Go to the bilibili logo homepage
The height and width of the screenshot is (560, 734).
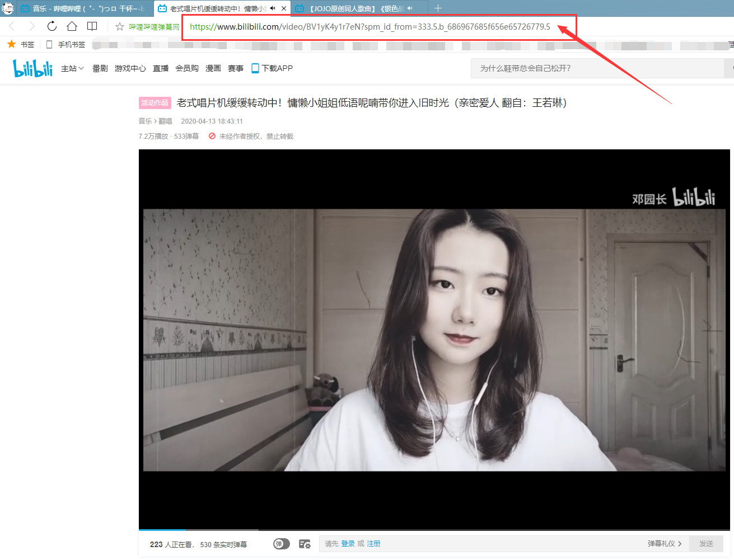pyautogui.click(x=32, y=68)
